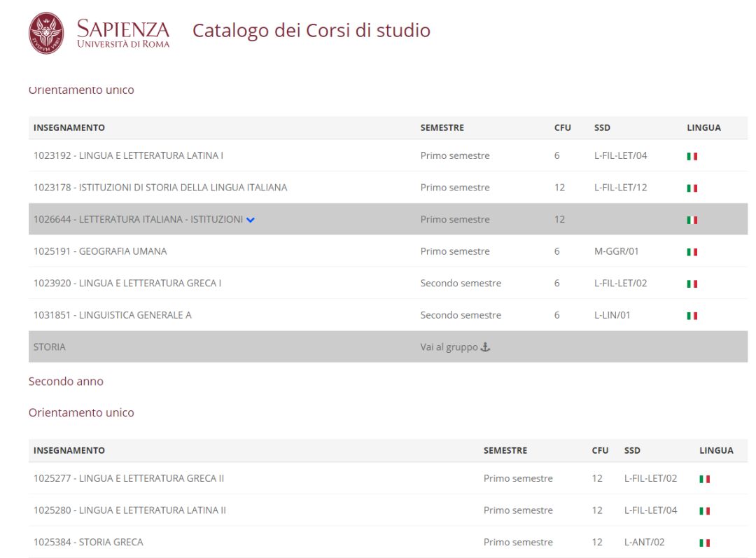The height and width of the screenshot is (558, 756).
Task: Click Italian flag for Istituzioni di Storia della Lingua
Action: click(692, 188)
